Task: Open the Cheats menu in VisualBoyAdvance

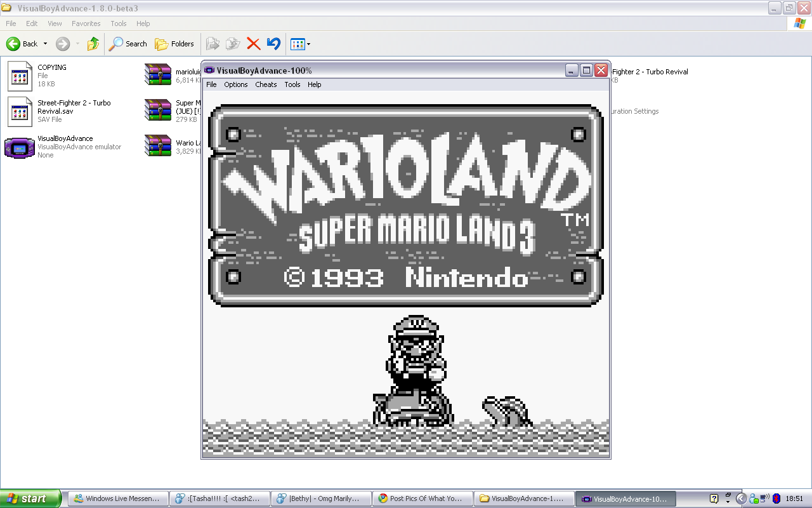Action: click(266, 84)
